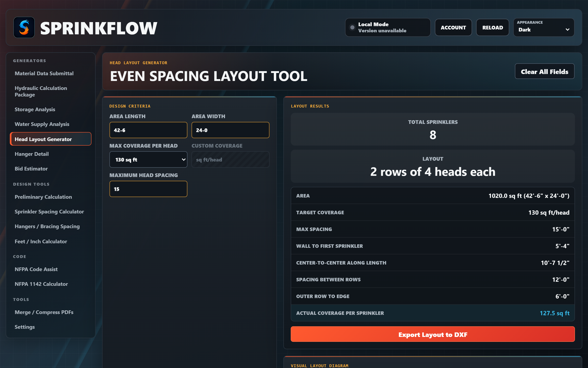Open the Bid Estimator
Image resolution: width=588 pixels, height=368 pixels.
click(x=51, y=169)
